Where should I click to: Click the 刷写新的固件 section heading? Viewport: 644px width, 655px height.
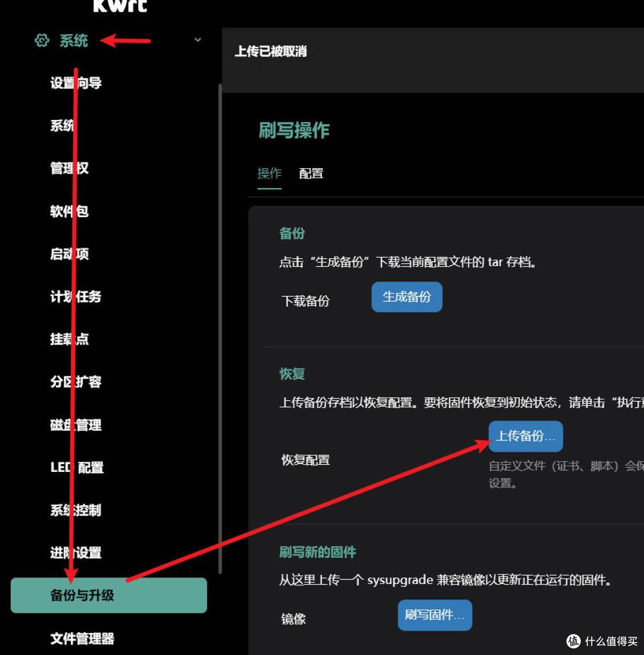317,552
